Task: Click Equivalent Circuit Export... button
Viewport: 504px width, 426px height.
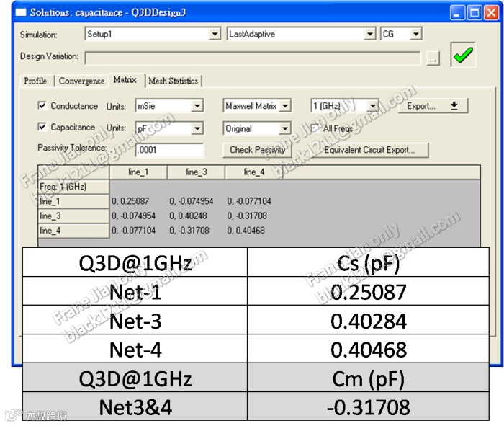Action: coord(369,150)
